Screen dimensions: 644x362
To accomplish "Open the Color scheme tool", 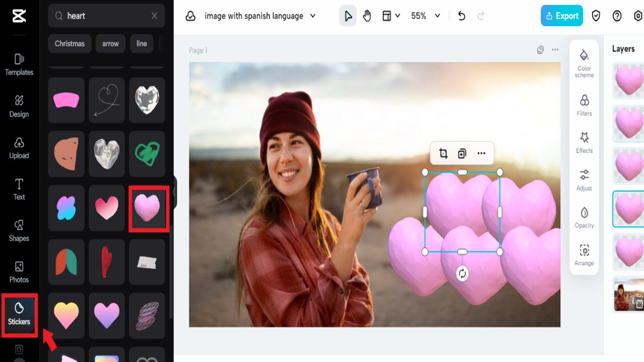I will tap(584, 63).
